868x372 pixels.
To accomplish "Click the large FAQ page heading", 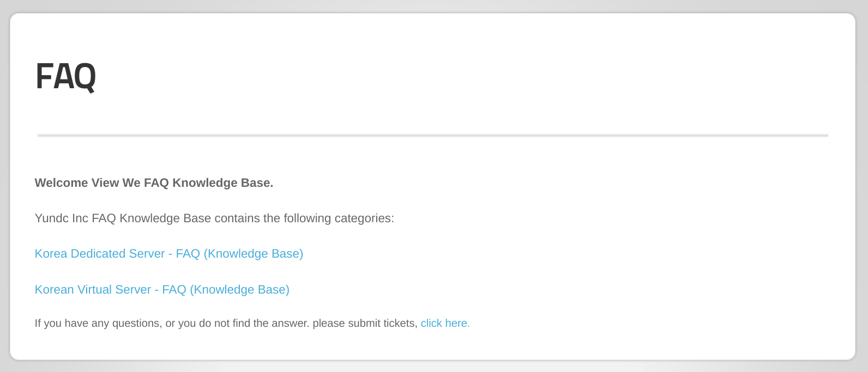I will tap(66, 77).
